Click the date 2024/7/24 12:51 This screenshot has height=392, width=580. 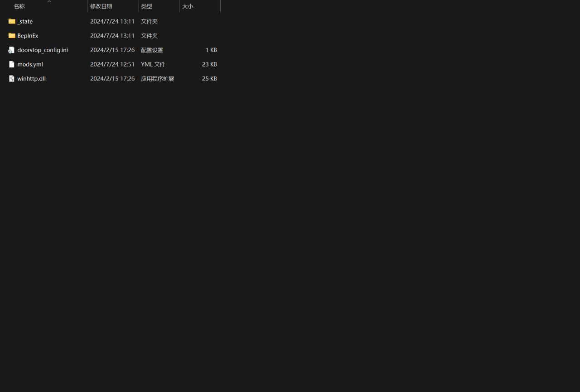[112, 64]
